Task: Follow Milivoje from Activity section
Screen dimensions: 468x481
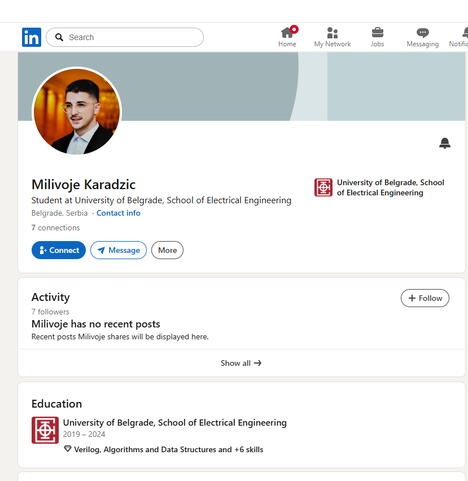Action: click(x=425, y=298)
